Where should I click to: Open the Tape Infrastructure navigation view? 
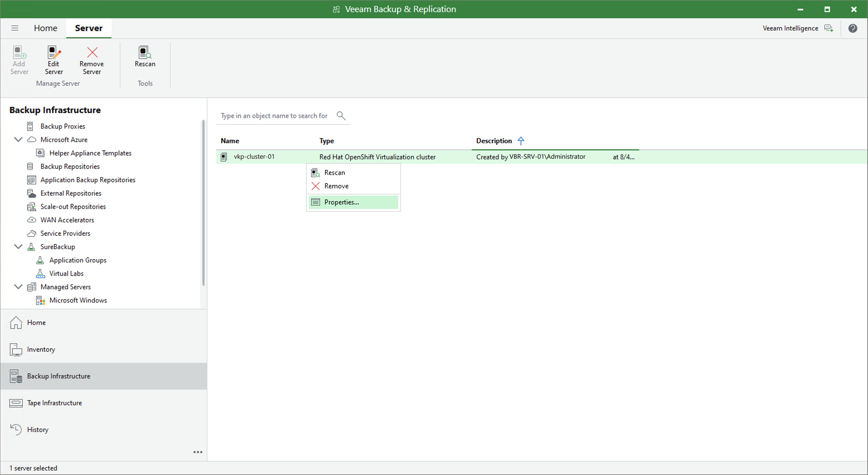point(104,403)
